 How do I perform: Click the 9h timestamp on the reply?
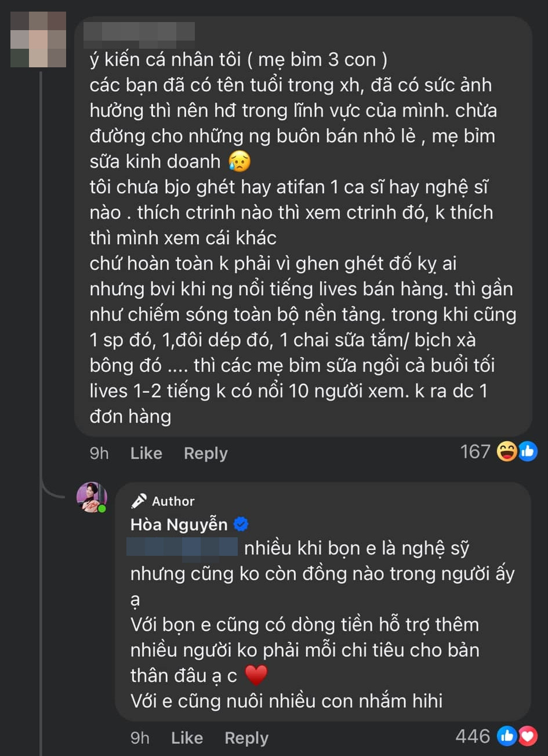(140, 737)
